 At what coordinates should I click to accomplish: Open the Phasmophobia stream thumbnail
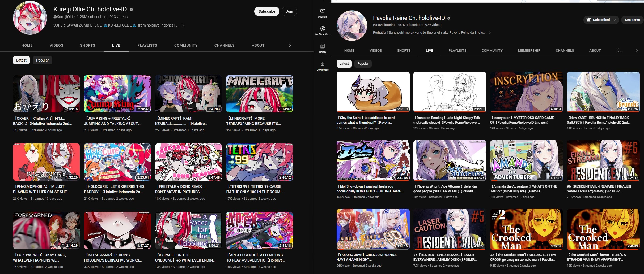[46, 162]
